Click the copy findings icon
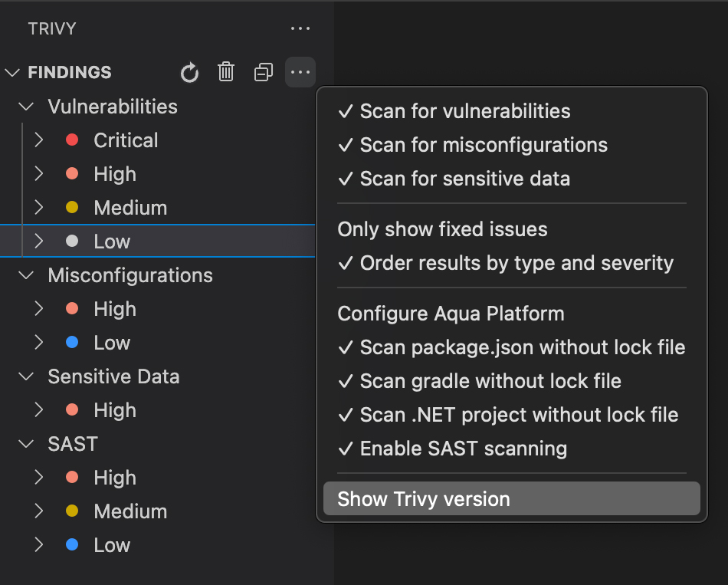Image resolution: width=728 pixels, height=585 pixels. pos(263,72)
